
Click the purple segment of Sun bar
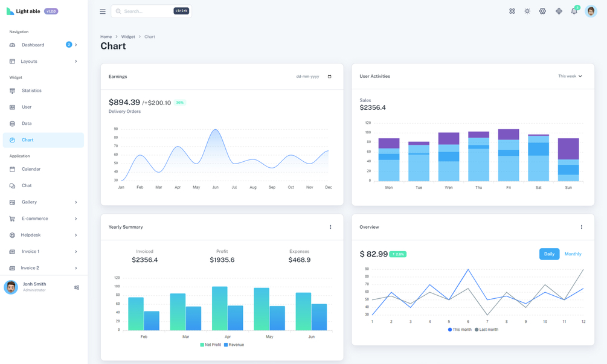568,149
